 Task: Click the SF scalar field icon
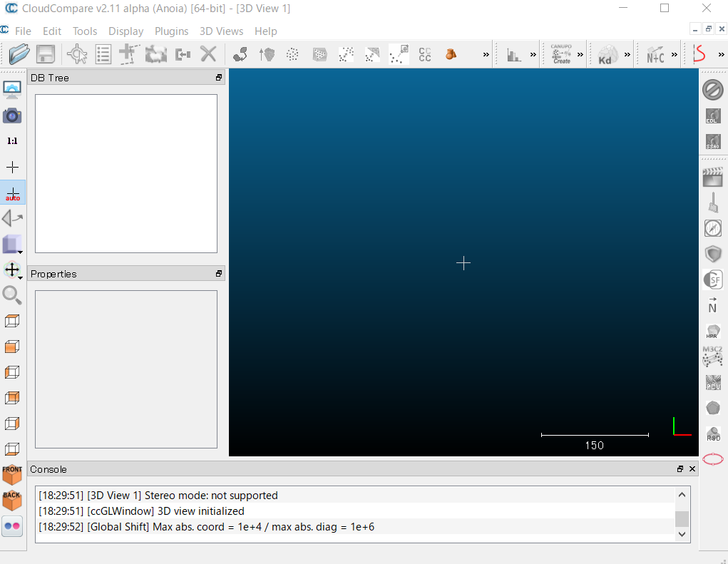coord(713,280)
